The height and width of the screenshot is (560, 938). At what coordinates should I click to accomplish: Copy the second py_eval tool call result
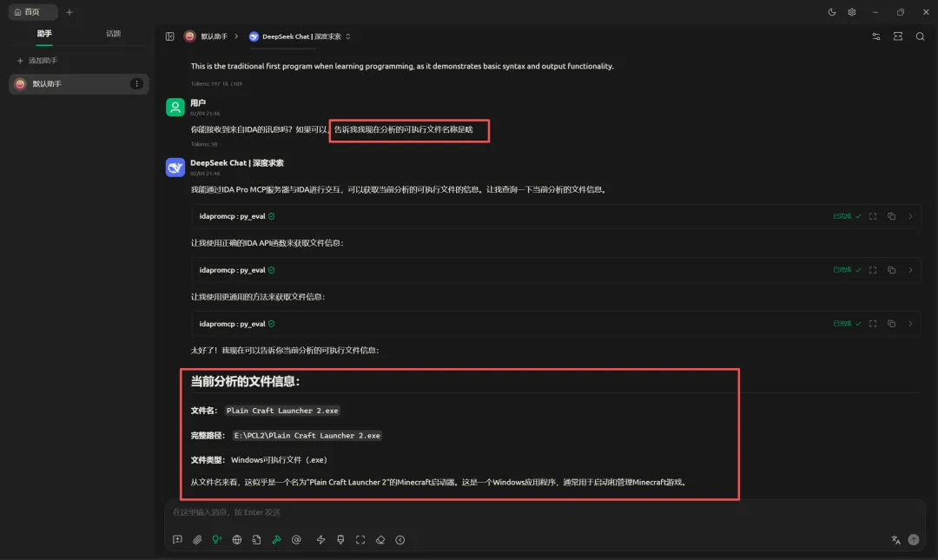coord(891,270)
